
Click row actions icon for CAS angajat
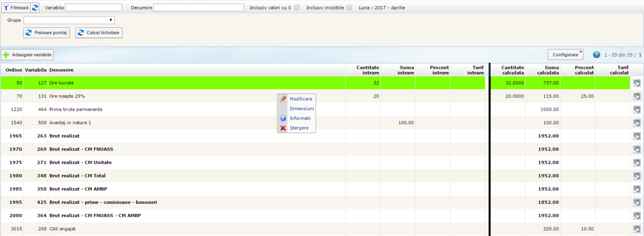point(636,229)
